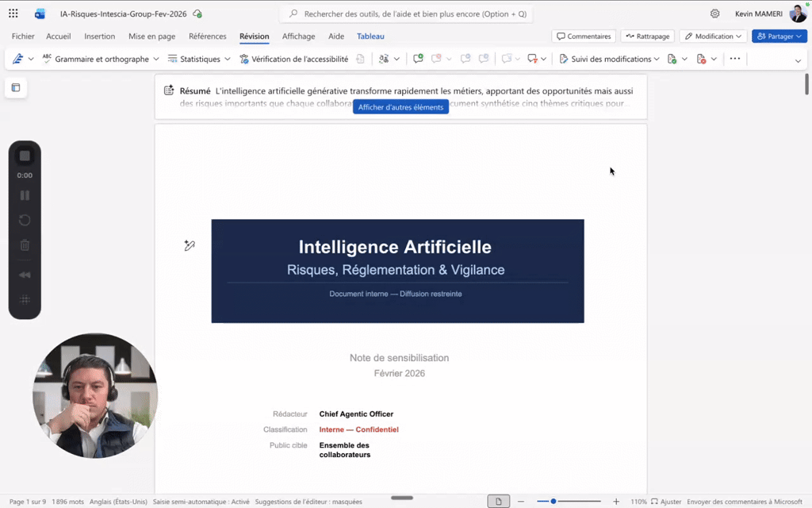Toggle Saisie semi-automatique status
The width and height of the screenshot is (812, 508).
pyautogui.click(x=201, y=502)
